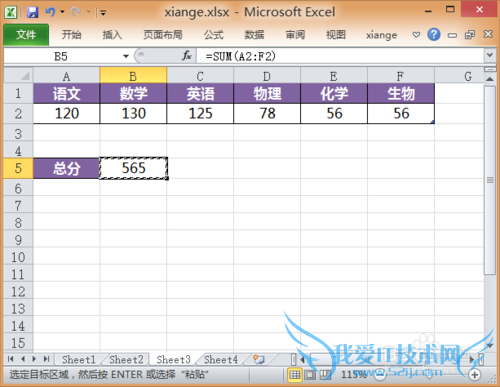The image size is (500, 387).
Task: Switch to Sheet1 tab
Action: click(79, 360)
